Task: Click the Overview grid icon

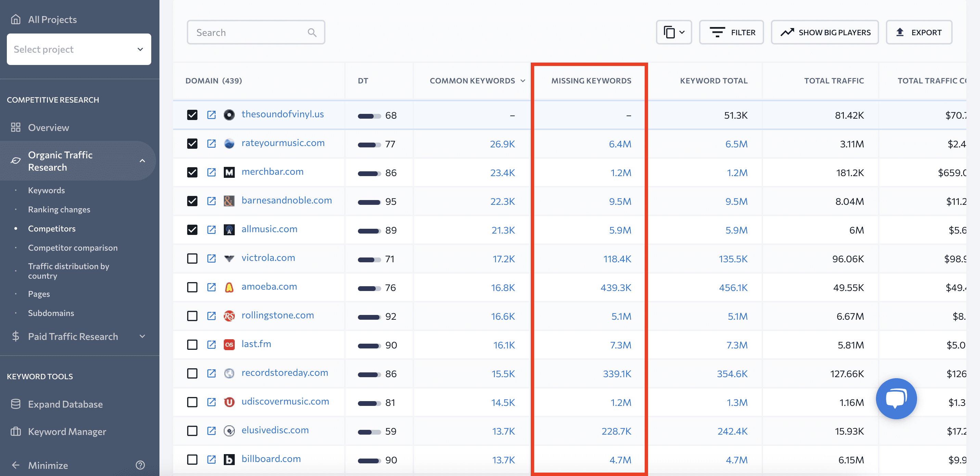Action: point(16,127)
